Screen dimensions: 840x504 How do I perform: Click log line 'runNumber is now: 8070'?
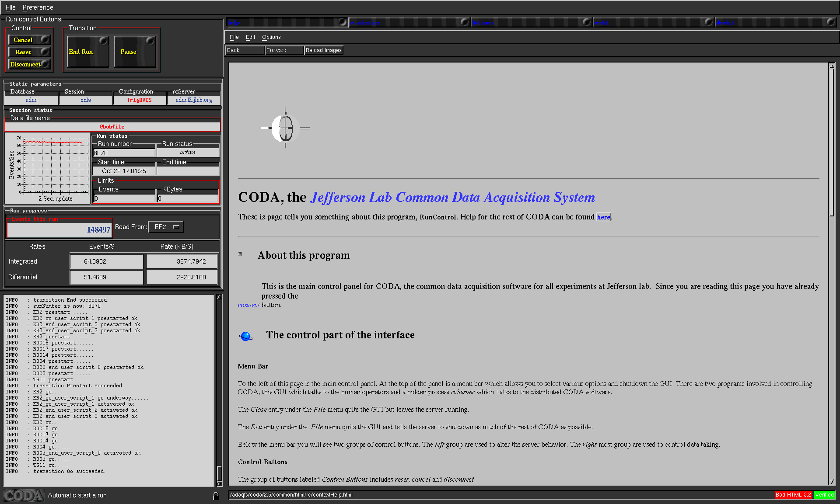point(67,306)
